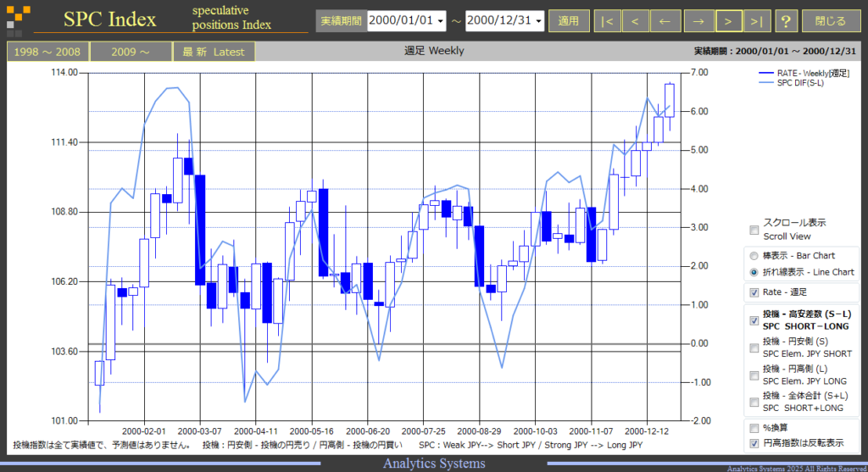Image resolution: width=868 pixels, height=472 pixels.
Task: Switch to the 2009 ～ tab
Action: coord(131,52)
